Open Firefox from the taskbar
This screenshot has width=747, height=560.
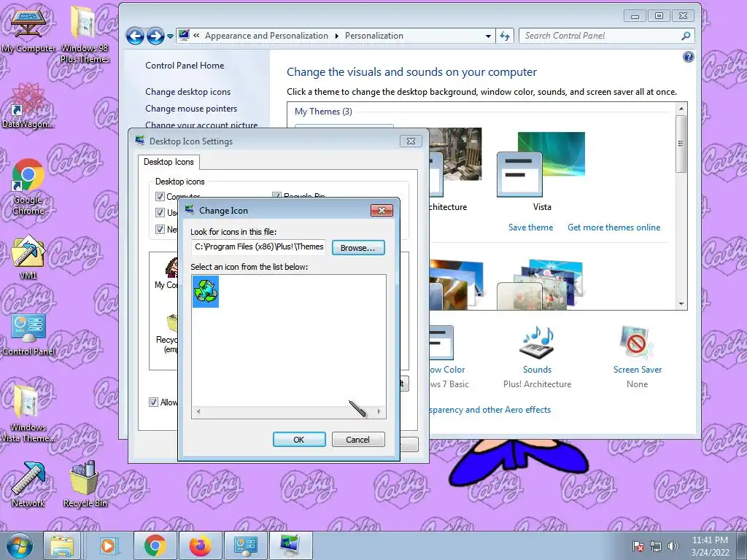[200, 545]
